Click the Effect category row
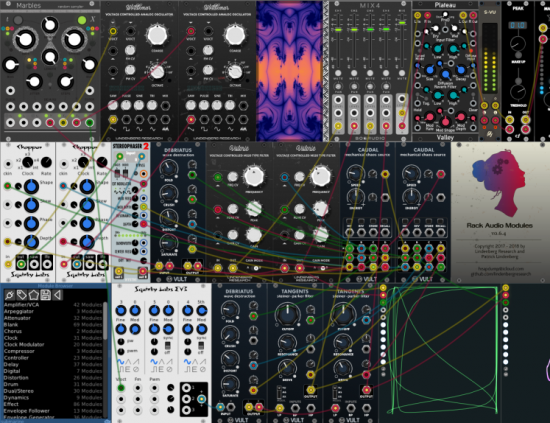Viewport: 550px width, 423px height. (53, 404)
